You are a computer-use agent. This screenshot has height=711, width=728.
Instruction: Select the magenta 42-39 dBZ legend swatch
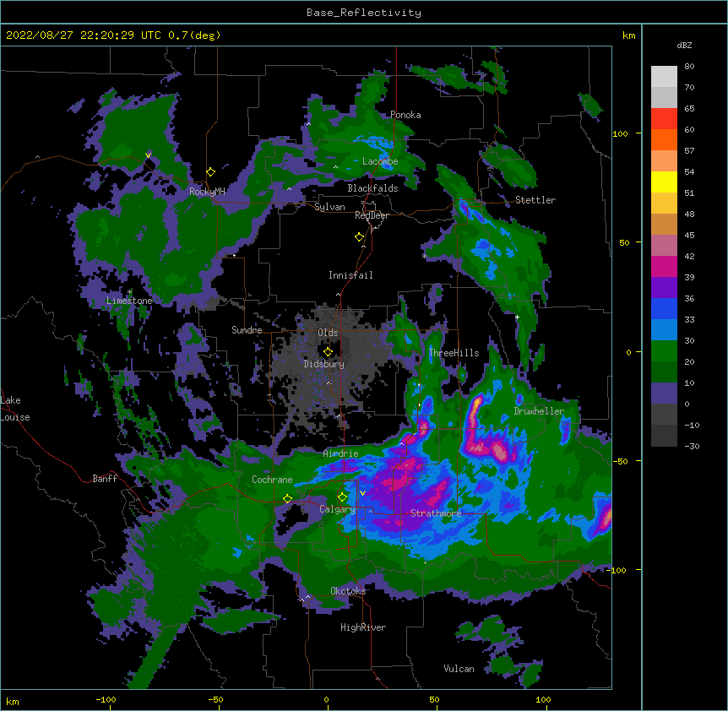pos(664,266)
